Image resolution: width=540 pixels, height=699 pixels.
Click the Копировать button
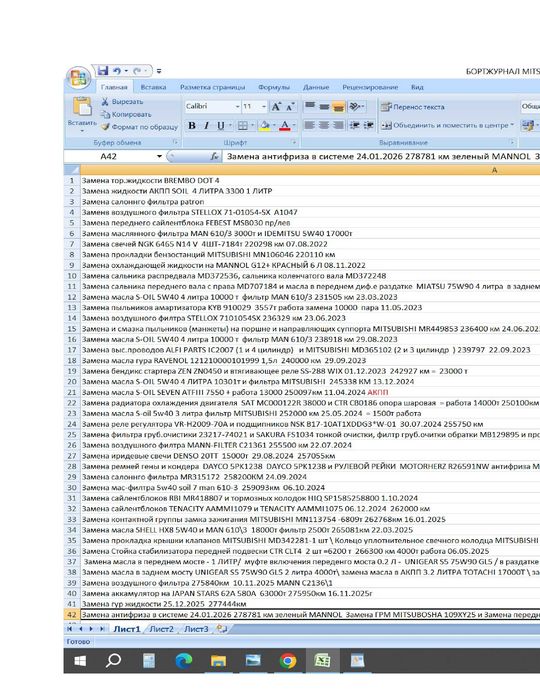[127, 114]
